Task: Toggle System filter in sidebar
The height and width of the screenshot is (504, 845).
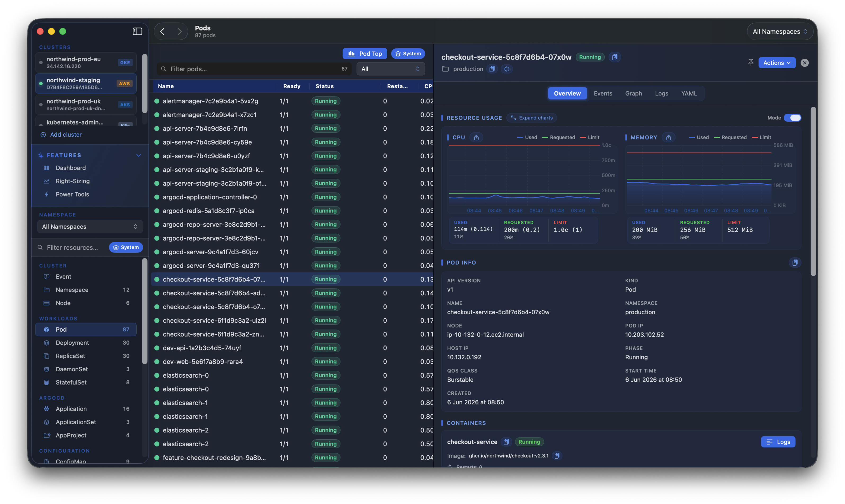Action: click(x=126, y=247)
